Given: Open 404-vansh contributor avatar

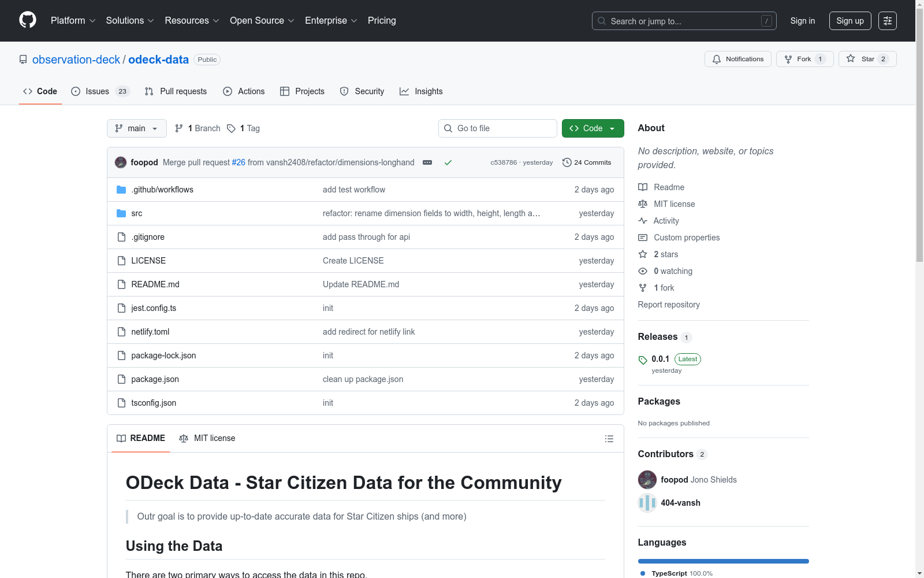Looking at the screenshot, I should pos(647,503).
